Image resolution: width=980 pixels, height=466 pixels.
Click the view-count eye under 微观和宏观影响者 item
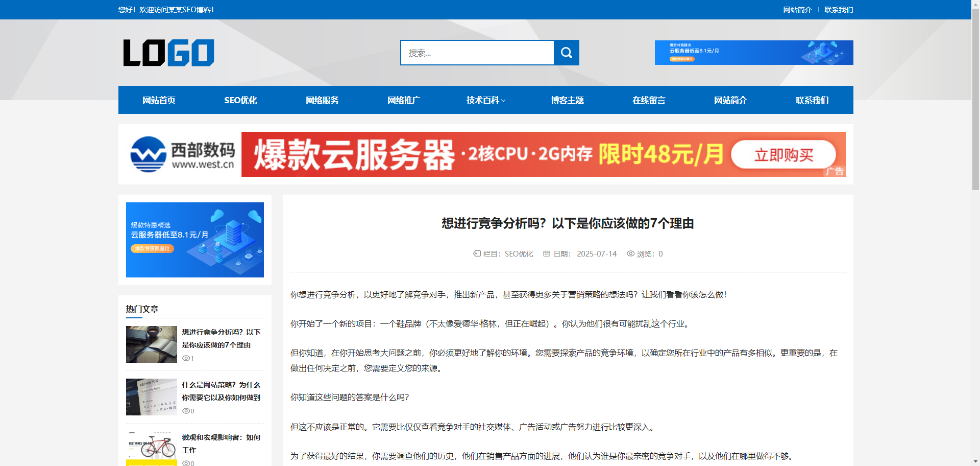(x=186, y=463)
